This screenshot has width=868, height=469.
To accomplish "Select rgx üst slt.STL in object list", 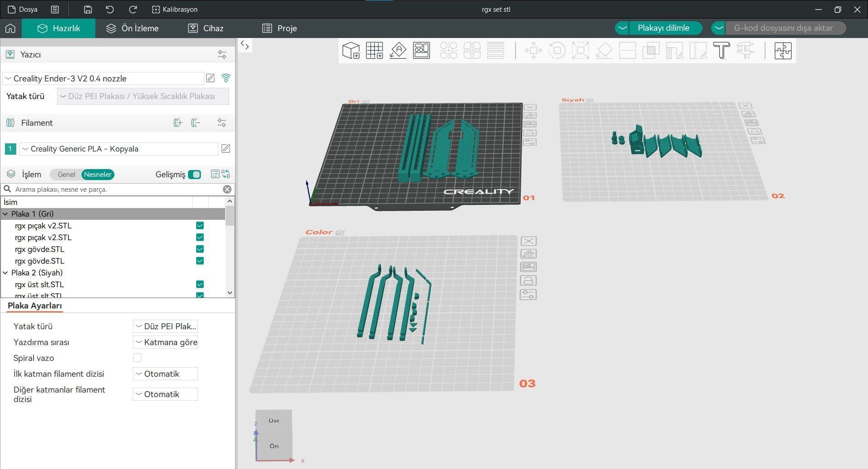I will click(x=39, y=284).
